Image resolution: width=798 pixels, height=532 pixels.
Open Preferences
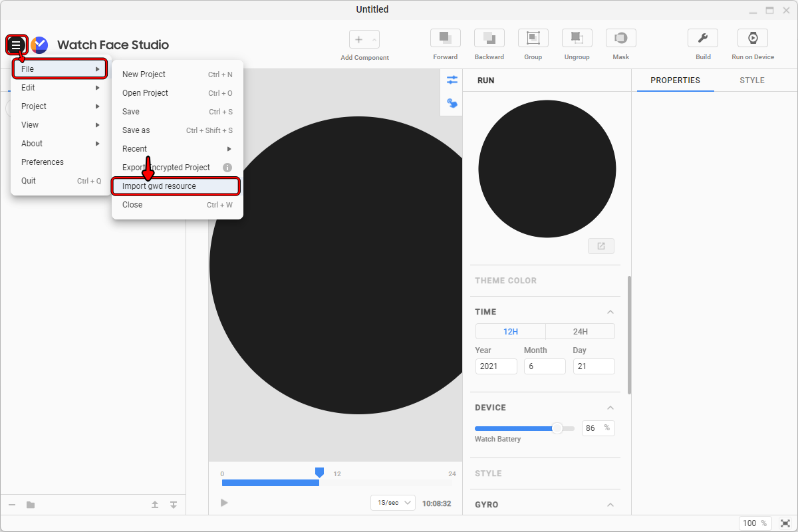pos(61,162)
